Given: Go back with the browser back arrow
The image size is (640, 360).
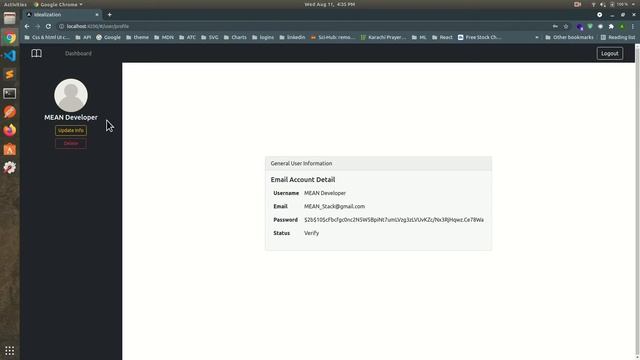Looking at the screenshot, I should [27, 26].
